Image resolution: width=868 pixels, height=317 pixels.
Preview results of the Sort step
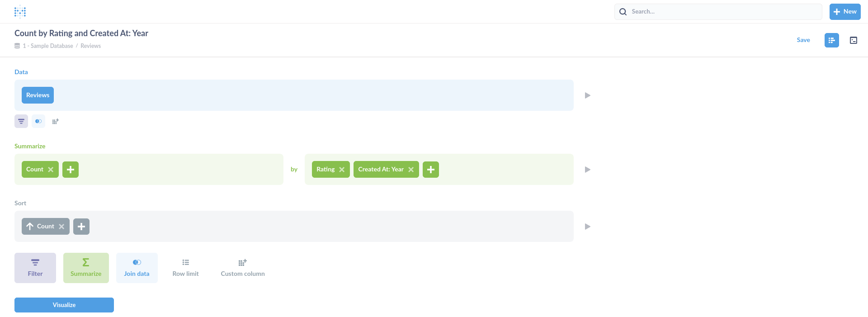pyautogui.click(x=587, y=226)
